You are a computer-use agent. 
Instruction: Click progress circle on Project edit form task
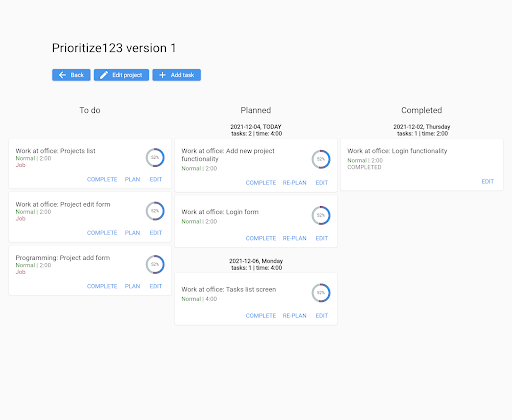155,211
